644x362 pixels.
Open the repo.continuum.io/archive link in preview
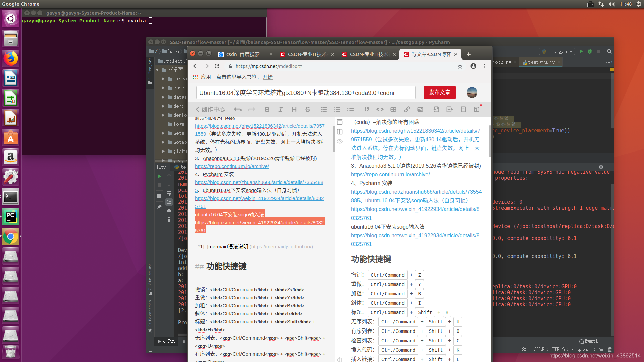(390, 175)
